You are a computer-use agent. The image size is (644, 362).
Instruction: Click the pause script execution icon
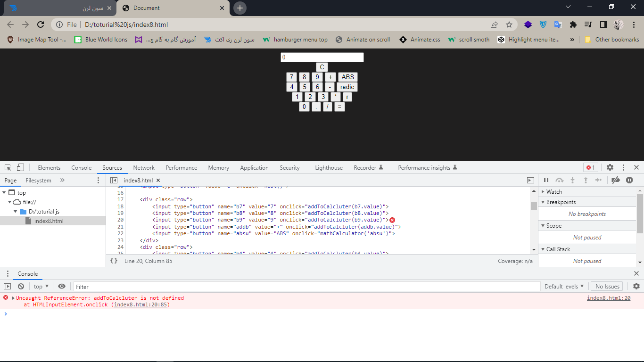[546, 180]
